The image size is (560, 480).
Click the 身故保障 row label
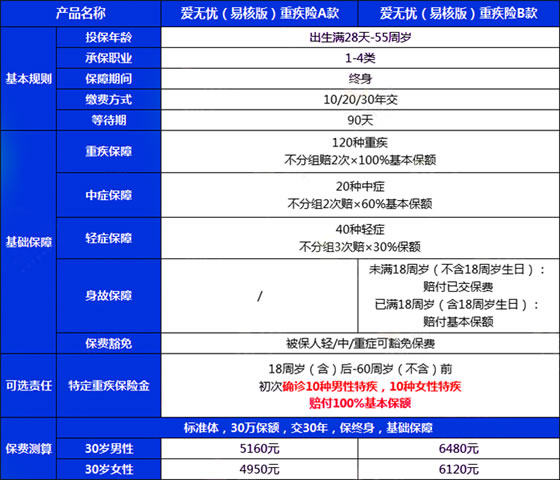(x=109, y=296)
